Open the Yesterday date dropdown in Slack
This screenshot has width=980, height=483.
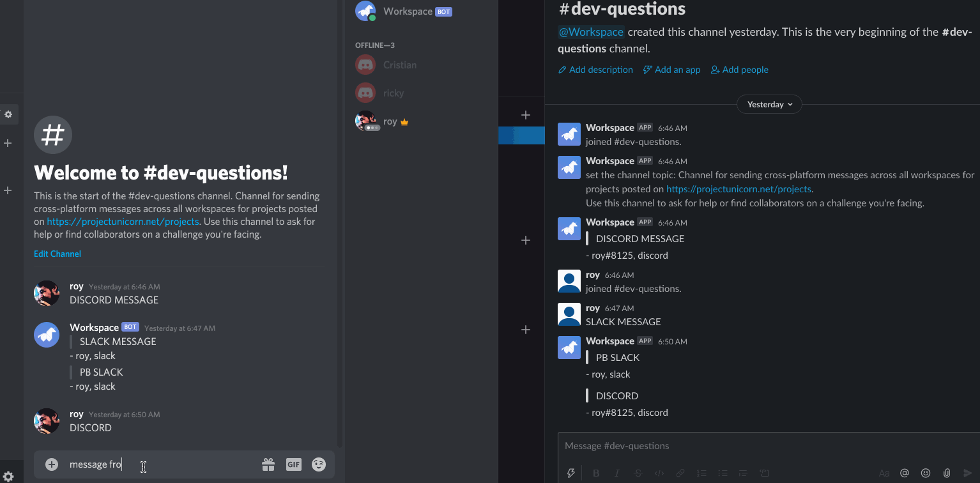click(769, 104)
